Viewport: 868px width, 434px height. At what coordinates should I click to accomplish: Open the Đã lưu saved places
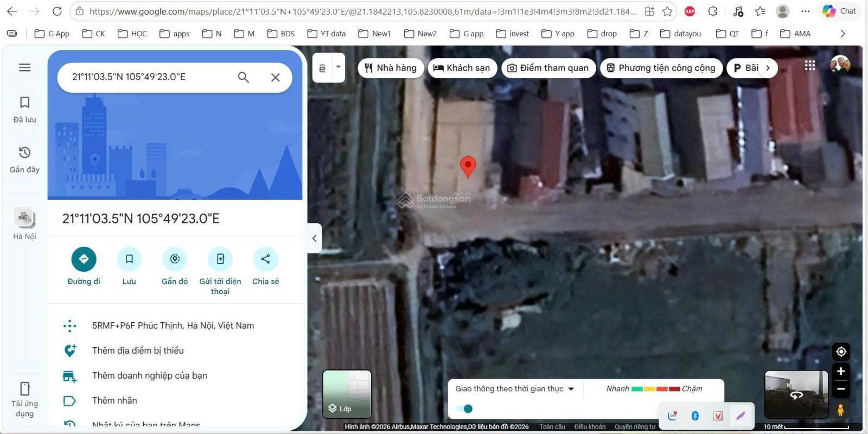(x=24, y=110)
